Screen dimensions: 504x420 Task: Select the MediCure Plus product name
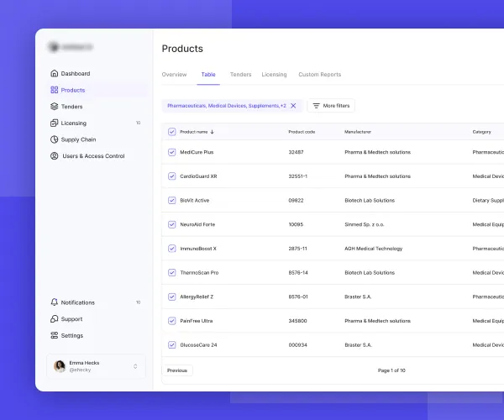197,152
